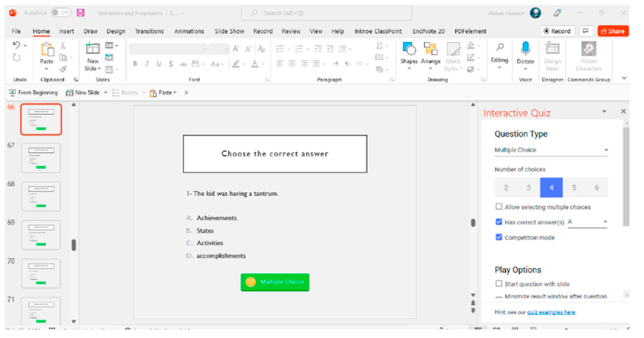The width and height of the screenshot is (644, 338).
Task: Click the New Slide ribbon icon
Action: (93, 48)
